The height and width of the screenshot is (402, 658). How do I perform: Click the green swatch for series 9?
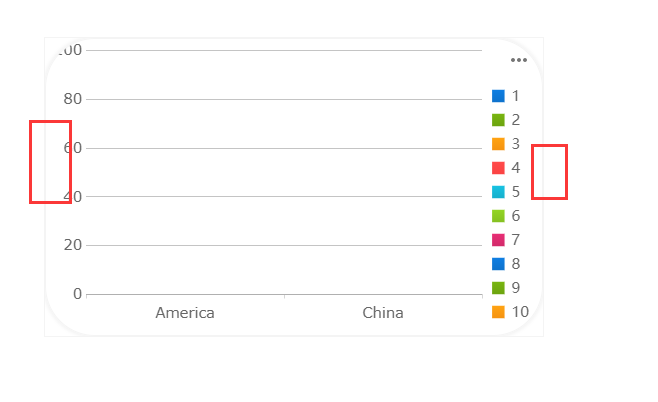(x=498, y=288)
